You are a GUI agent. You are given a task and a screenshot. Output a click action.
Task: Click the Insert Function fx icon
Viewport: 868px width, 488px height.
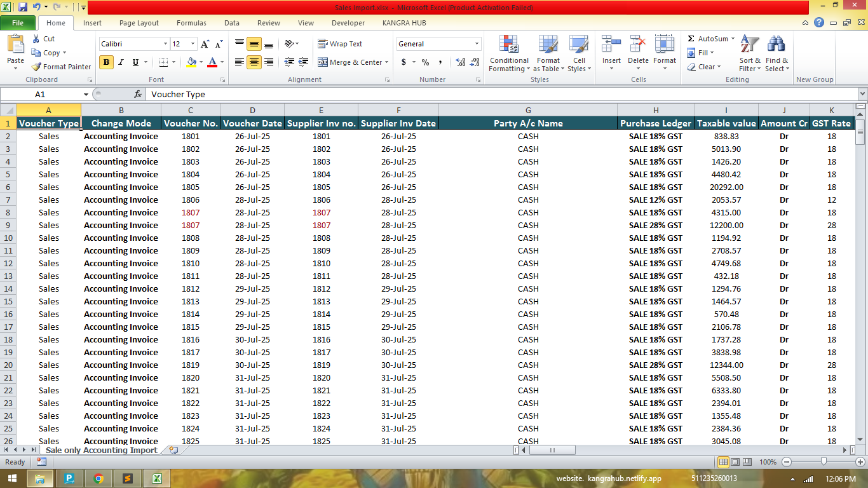[138, 94]
